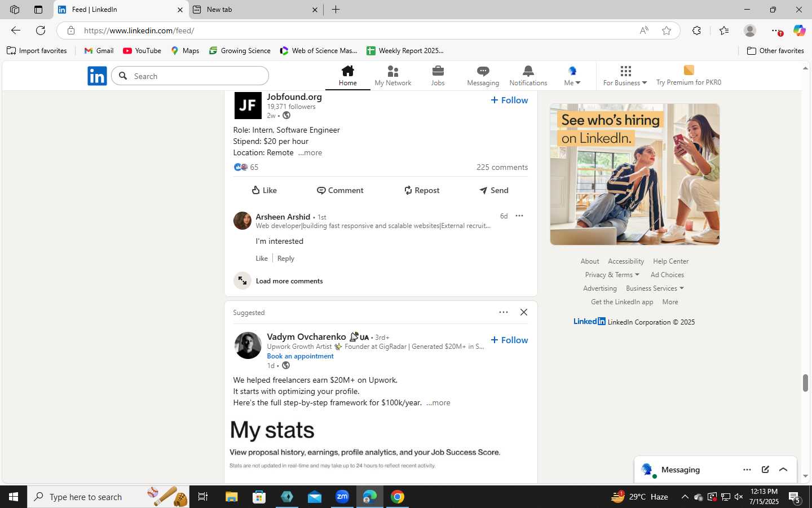Launch Zoom from the taskbar
812x508 pixels.
(x=342, y=497)
